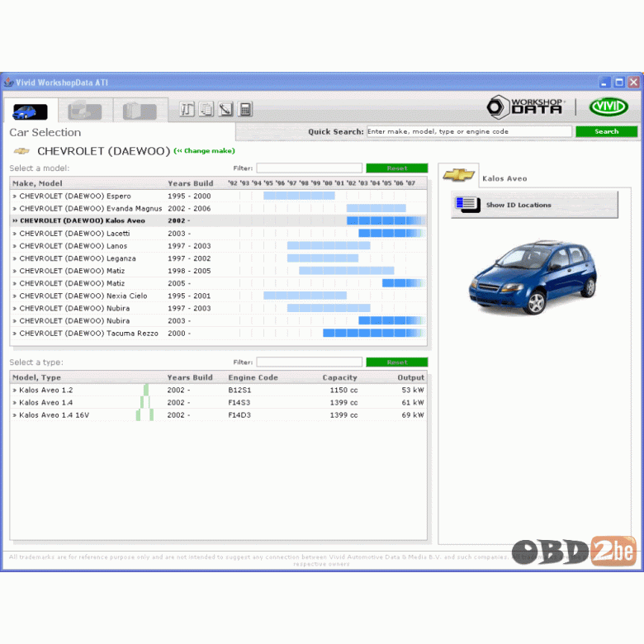Click the Engine Code column header

tap(253, 377)
